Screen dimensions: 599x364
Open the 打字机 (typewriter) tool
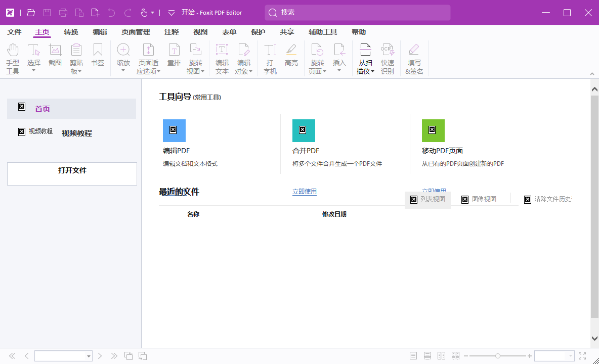(270, 58)
